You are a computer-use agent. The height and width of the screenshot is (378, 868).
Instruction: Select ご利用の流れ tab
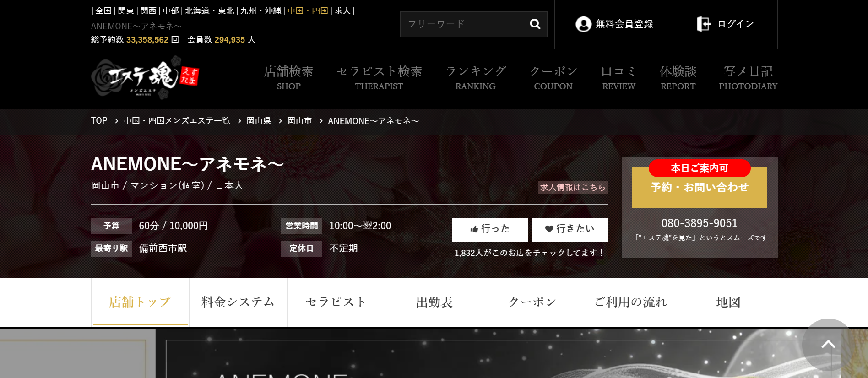pos(630,302)
